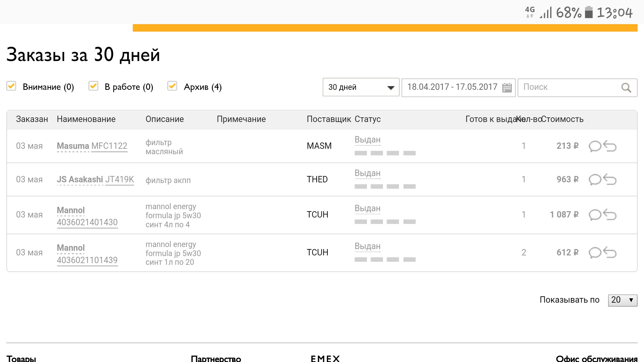Click return arrow for 612 ₽ Mannol order
This screenshot has height=362, width=644.
610,252
